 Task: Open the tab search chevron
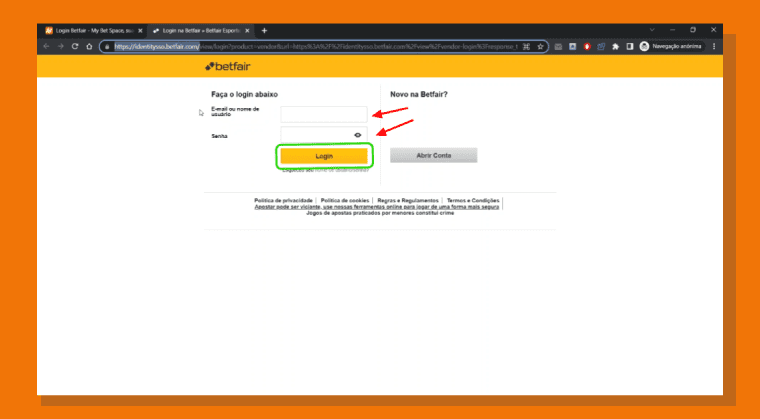point(652,30)
